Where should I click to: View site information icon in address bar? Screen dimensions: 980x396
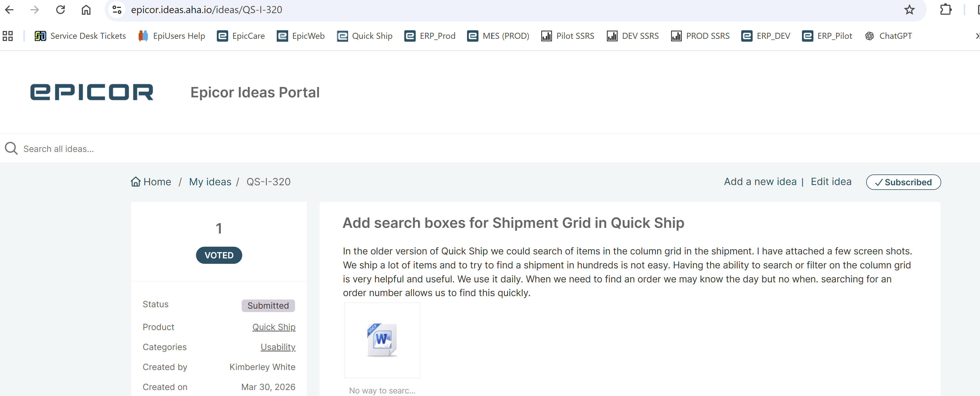point(117,10)
